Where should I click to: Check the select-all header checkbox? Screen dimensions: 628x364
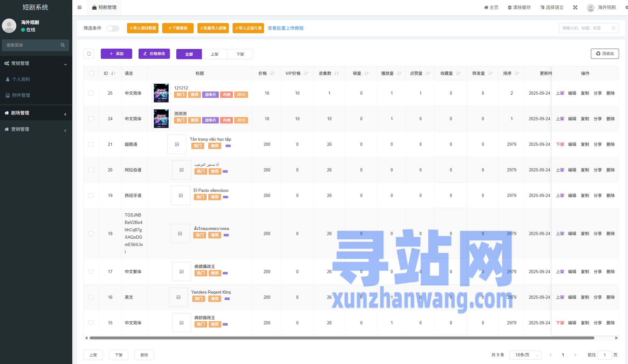coord(91,73)
